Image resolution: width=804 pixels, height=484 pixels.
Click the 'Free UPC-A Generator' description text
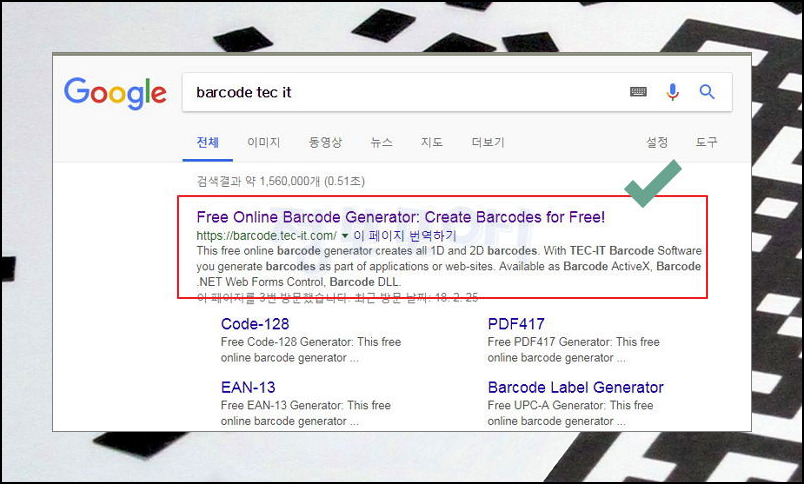tap(570, 413)
